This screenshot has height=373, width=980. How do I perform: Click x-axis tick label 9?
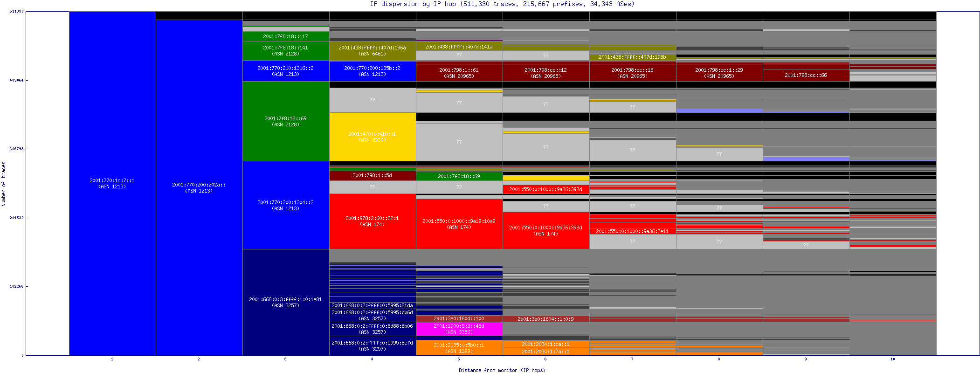point(806,359)
